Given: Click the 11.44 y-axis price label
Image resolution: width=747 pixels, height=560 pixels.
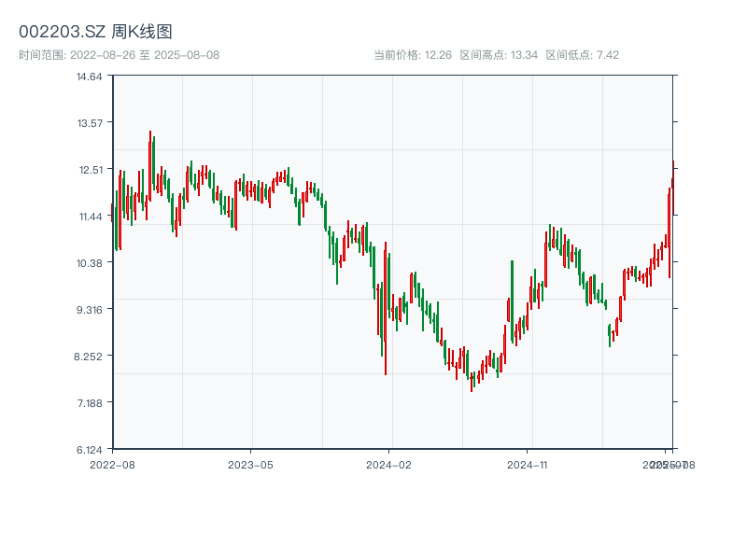Looking at the screenshot, I should click(x=90, y=217).
